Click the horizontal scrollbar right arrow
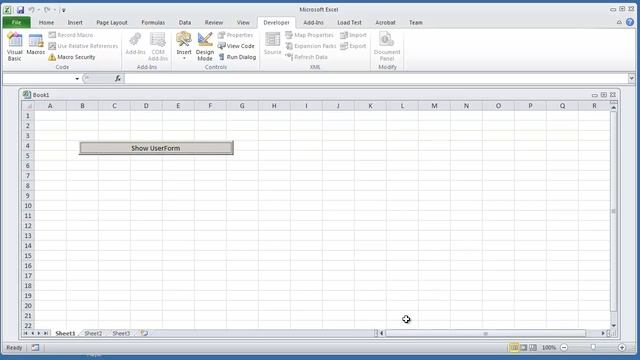Image resolution: width=640 pixels, height=360 pixels. (x=603, y=333)
